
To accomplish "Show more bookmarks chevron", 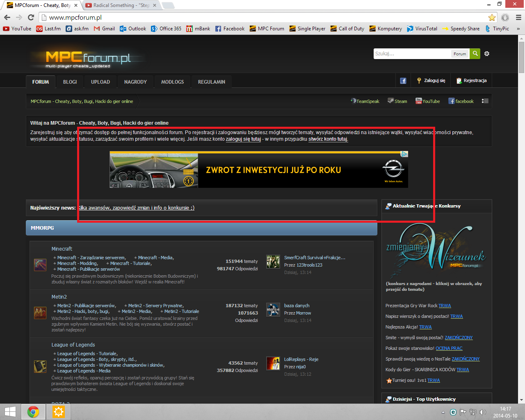I will point(518,29).
